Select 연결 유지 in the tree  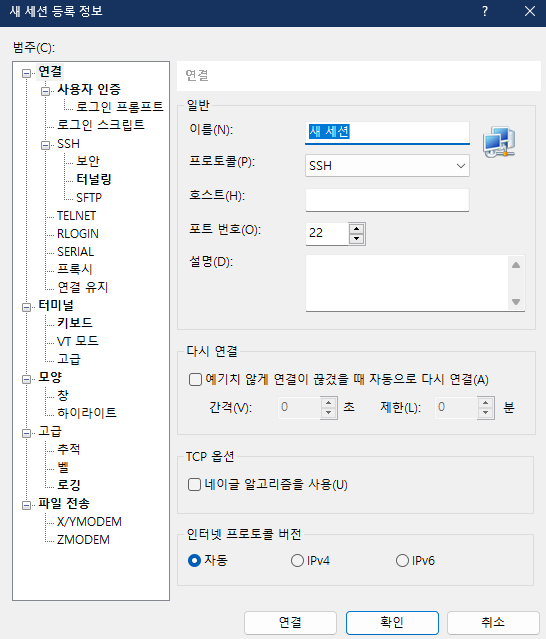point(83,287)
